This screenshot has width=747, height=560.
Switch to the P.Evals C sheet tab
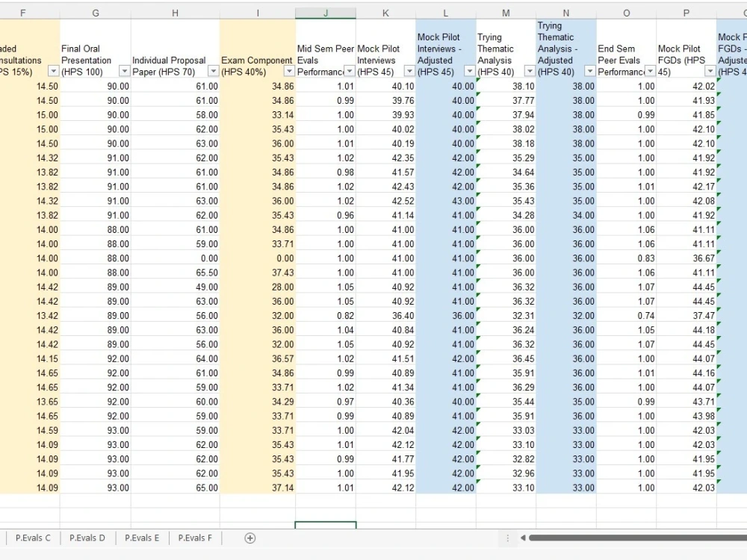coord(33,538)
